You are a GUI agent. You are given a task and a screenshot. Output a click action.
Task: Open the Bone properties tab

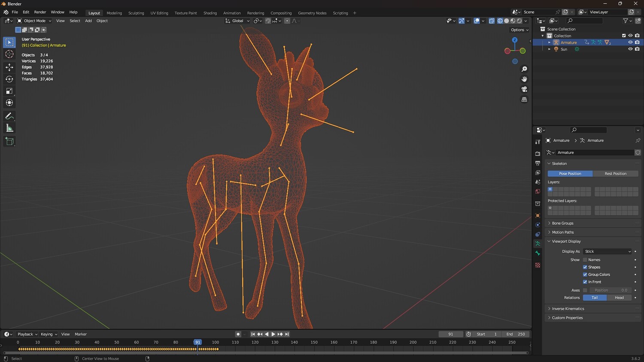click(x=538, y=253)
